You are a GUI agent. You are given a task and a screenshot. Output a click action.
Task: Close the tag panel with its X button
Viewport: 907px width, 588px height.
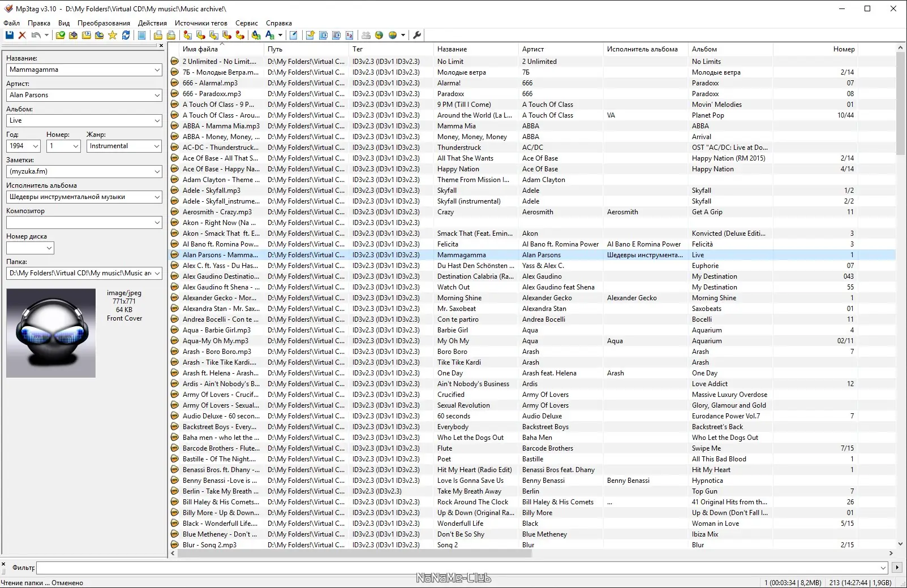pos(161,45)
